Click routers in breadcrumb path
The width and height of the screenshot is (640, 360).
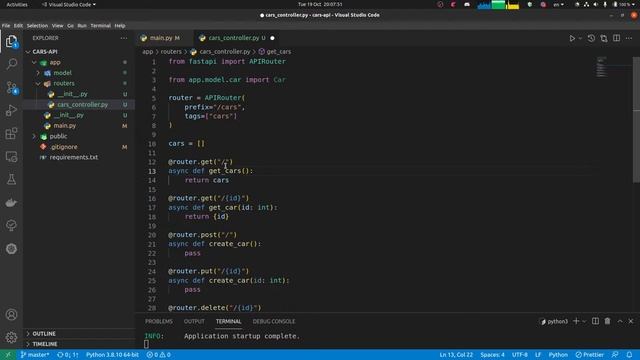coord(171,52)
